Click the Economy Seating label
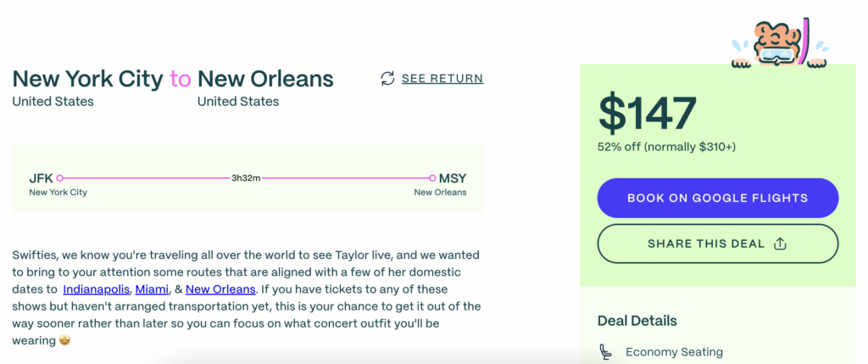 click(x=674, y=352)
